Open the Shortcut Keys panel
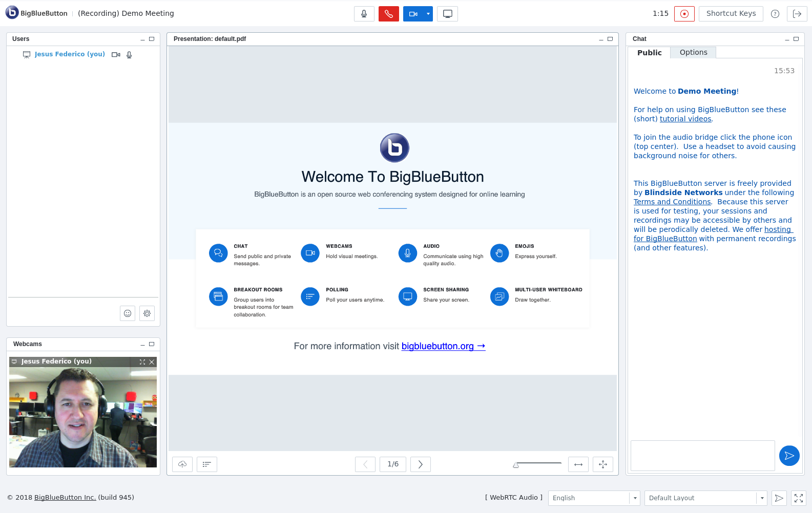This screenshot has height=513, width=812. pyautogui.click(x=731, y=14)
